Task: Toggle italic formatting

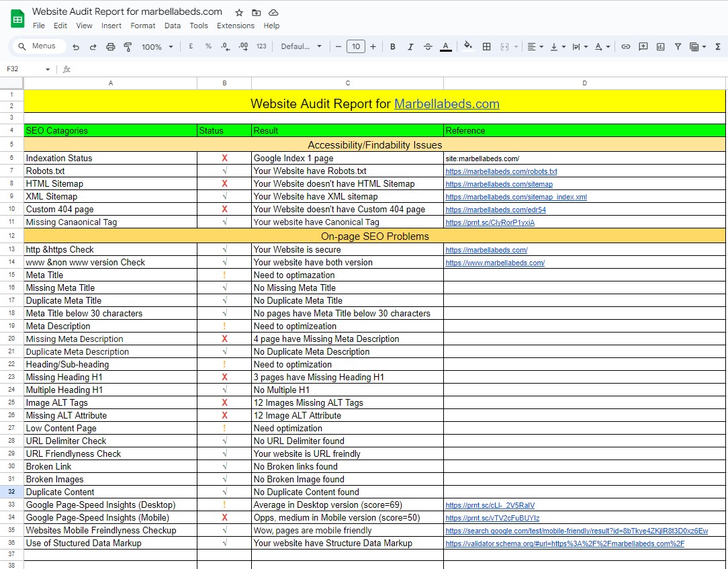Action: coord(410,47)
